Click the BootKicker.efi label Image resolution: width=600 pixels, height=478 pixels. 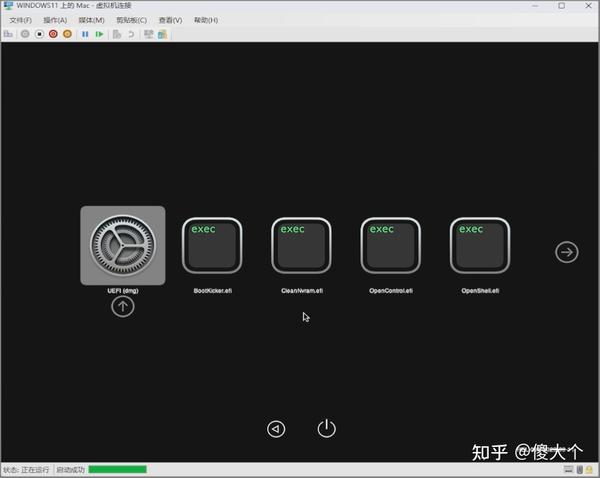(213, 291)
